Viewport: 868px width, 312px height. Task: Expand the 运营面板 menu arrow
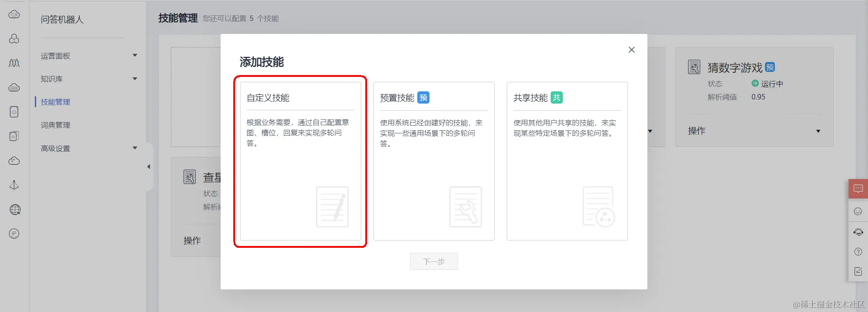tap(135, 55)
